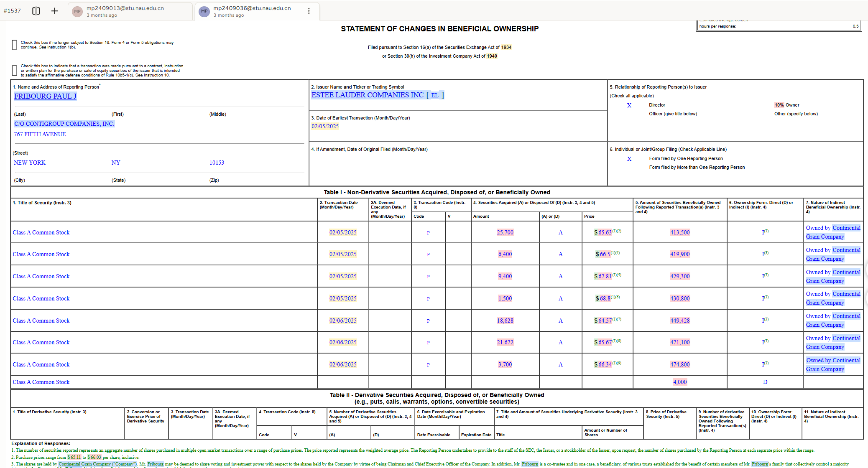Select the owned total '419,900'
The height and width of the screenshot is (468, 868).
pos(680,254)
